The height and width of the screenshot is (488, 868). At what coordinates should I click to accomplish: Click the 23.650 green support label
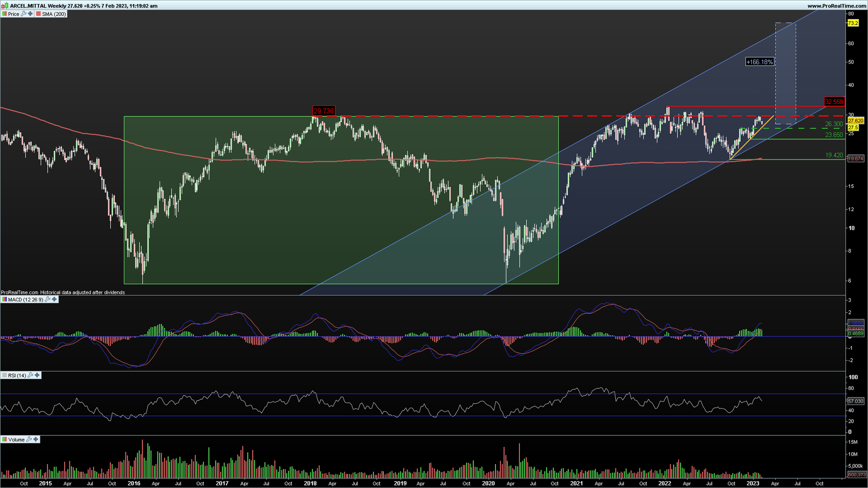pos(834,135)
